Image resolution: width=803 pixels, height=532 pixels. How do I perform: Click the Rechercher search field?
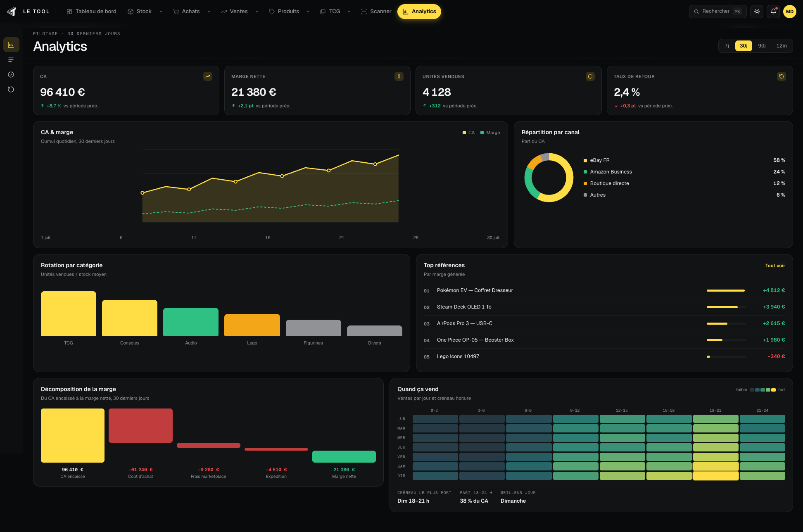tap(717, 12)
